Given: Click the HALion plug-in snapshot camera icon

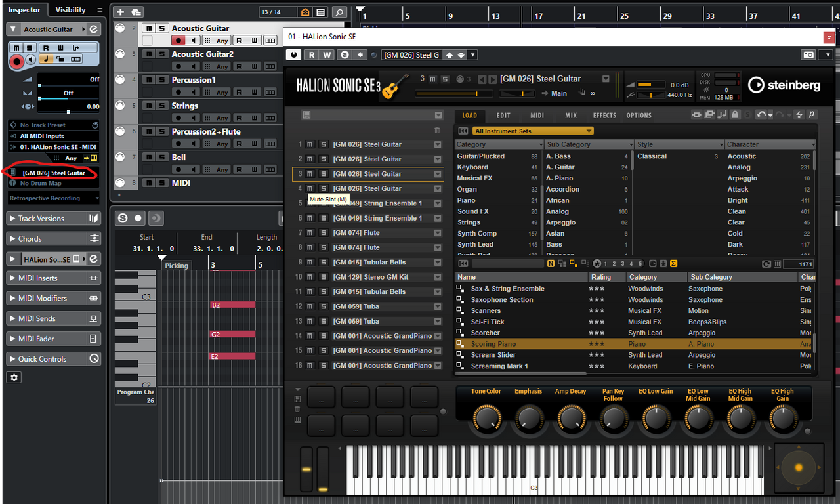Looking at the screenshot, I should 808,55.
